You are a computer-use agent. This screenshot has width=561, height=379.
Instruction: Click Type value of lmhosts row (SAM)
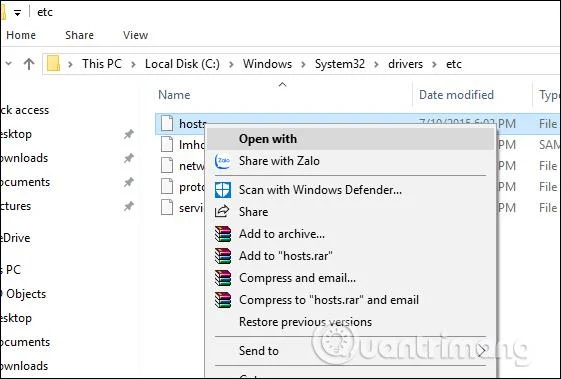550,145
